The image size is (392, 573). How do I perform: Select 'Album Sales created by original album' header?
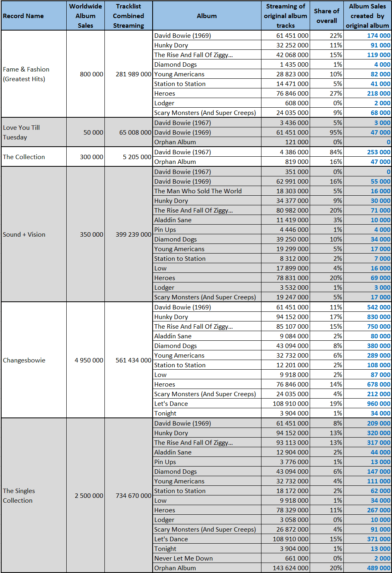point(367,16)
